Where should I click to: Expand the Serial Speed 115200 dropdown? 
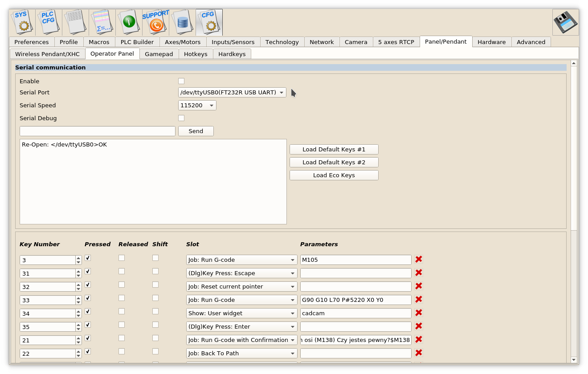click(197, 106)
